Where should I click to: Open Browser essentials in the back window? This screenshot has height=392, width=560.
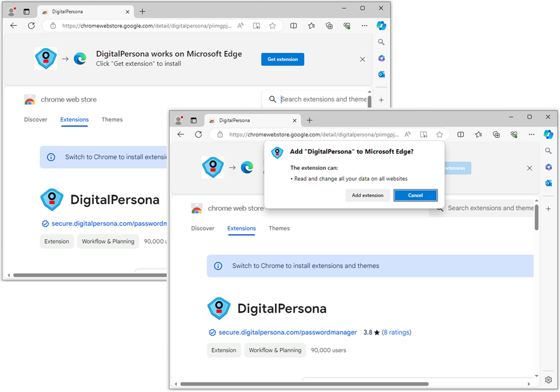point(347,26)
